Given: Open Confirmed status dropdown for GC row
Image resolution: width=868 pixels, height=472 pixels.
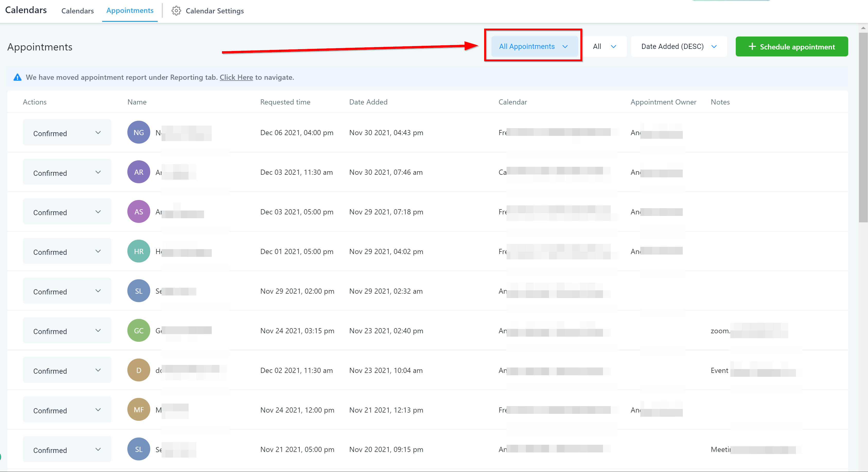Looking at the screenshot, I should pos(67,331).
